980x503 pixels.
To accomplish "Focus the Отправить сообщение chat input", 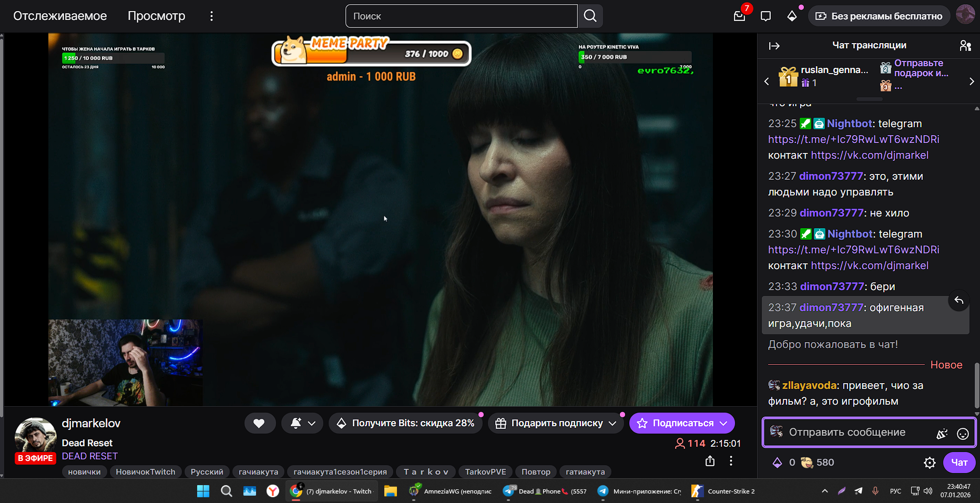I will [x=848, y=433].
